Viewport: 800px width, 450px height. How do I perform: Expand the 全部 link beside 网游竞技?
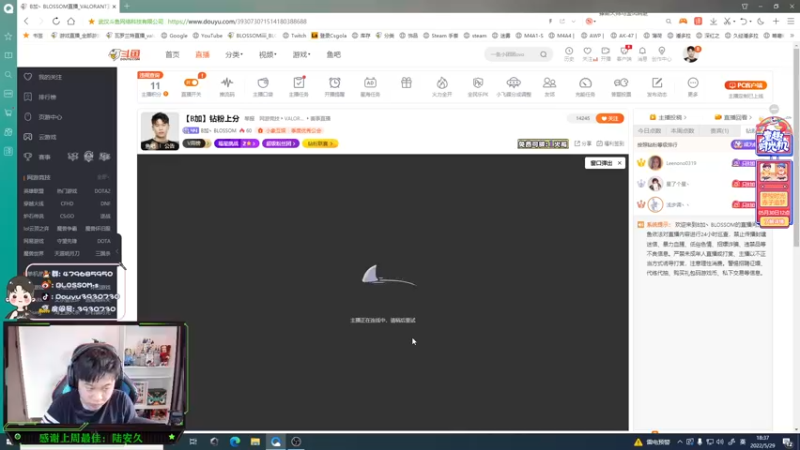click(103, 178)
